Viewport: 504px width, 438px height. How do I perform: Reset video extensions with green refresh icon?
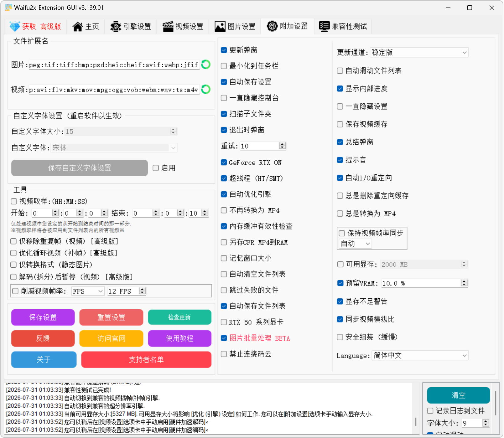click(x=206, y=90)
